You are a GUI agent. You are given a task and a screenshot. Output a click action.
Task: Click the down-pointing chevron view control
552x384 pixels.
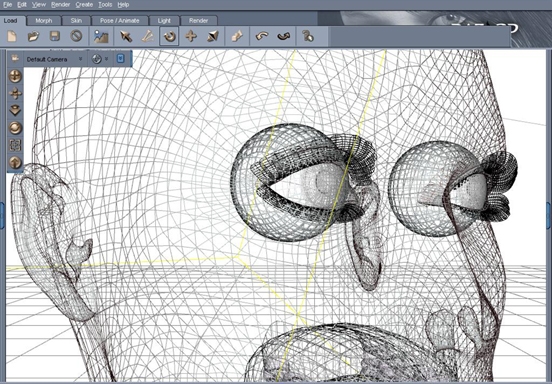15,111
